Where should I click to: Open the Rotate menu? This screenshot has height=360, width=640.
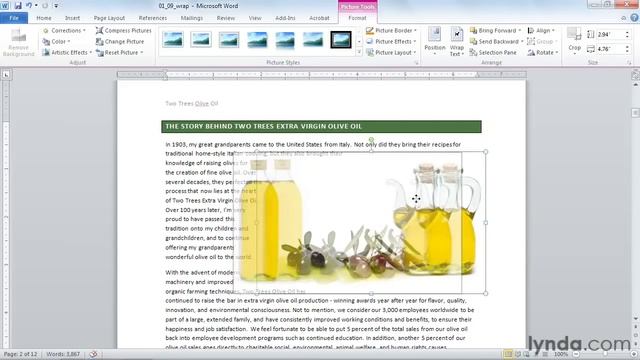(x=542, y=53)
